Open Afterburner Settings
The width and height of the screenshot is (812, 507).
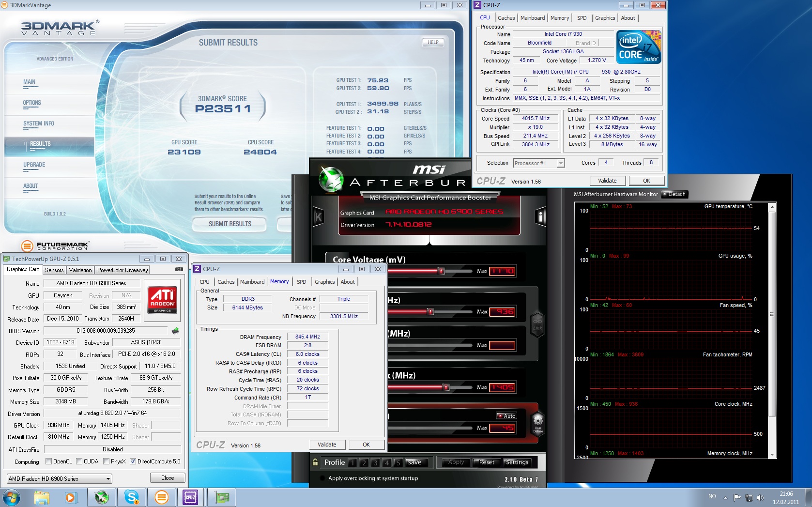pos(517,462)
